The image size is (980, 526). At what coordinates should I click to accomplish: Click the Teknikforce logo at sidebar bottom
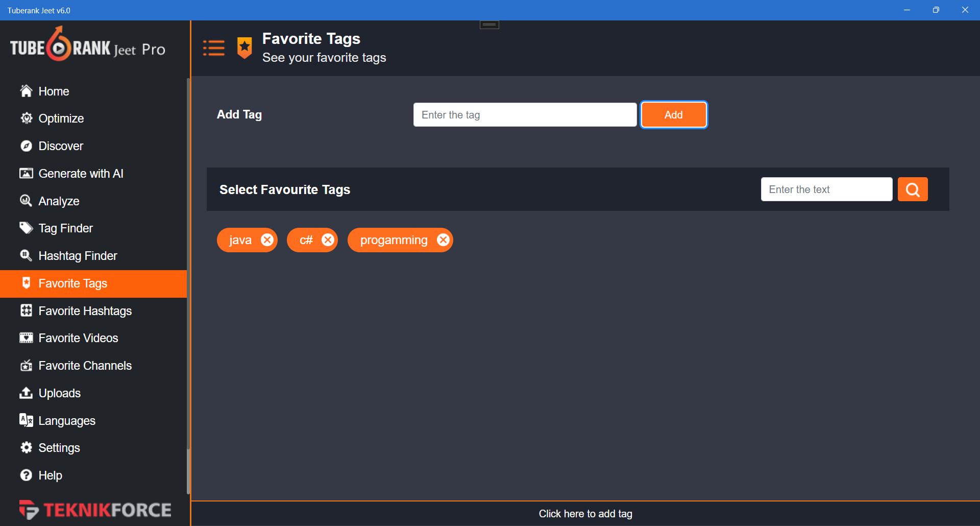95,510
